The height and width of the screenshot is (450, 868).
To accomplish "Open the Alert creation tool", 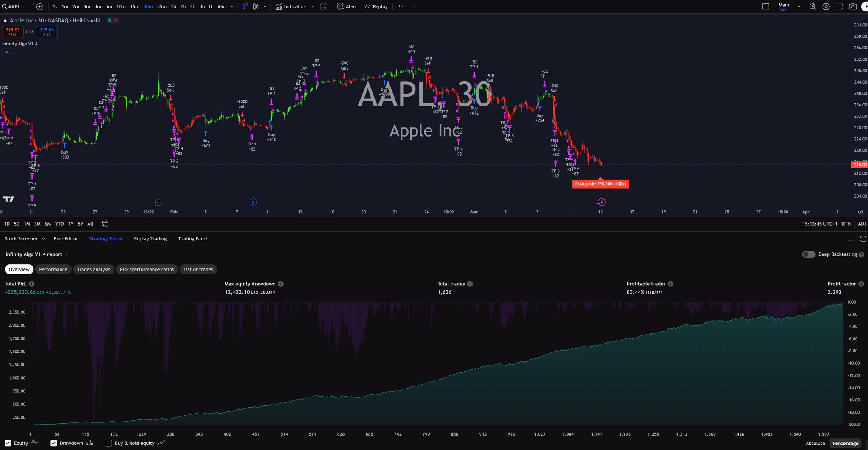I will [x=347, y=6].
